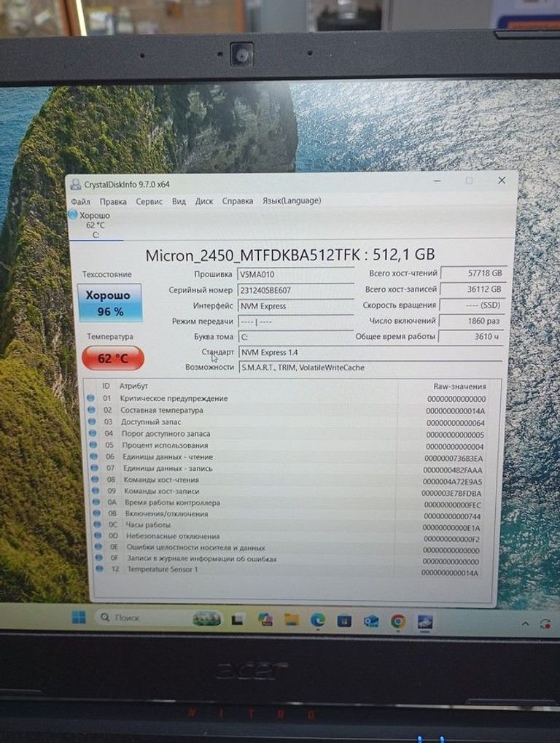Click the Число включений value 1860 раз

click(x=471, y=321)
